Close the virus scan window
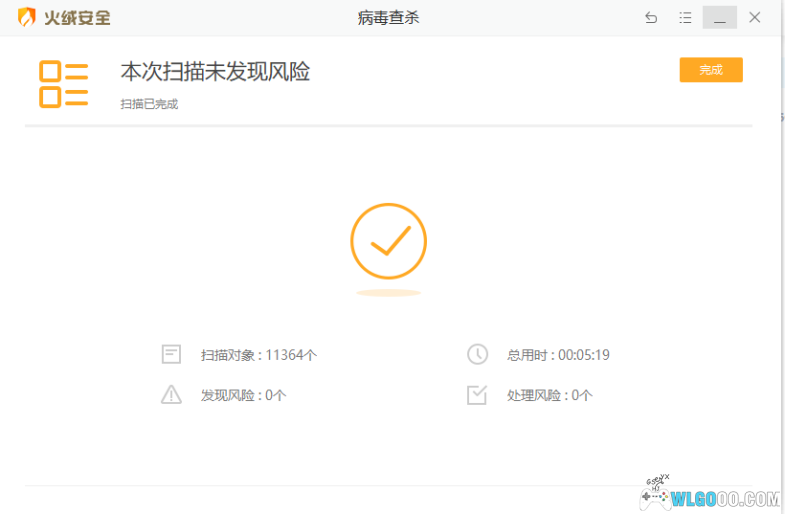This screenshot has height=514, width=785. pos(755,18)
